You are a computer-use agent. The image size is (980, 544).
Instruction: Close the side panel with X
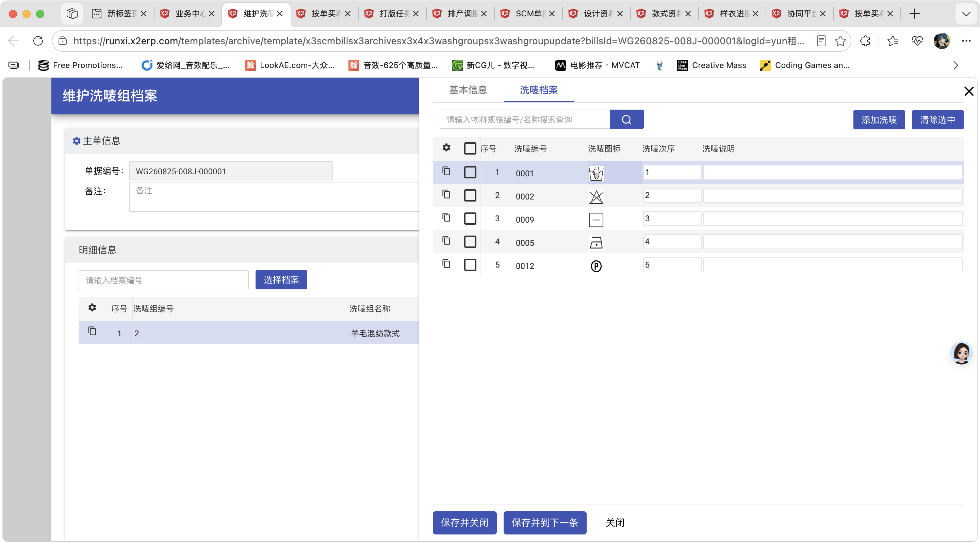pyautogui.click(x=968, y=91)
